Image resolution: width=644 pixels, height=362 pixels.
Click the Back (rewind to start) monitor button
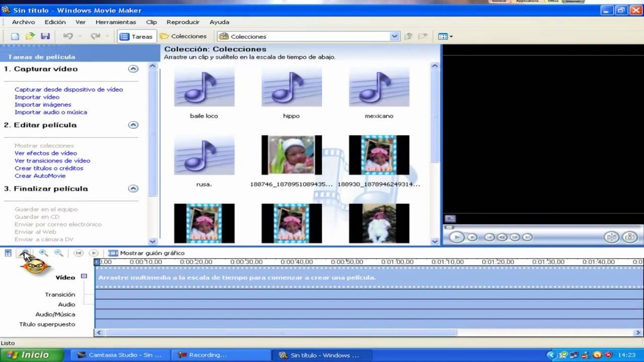click(x=489, y=237)
